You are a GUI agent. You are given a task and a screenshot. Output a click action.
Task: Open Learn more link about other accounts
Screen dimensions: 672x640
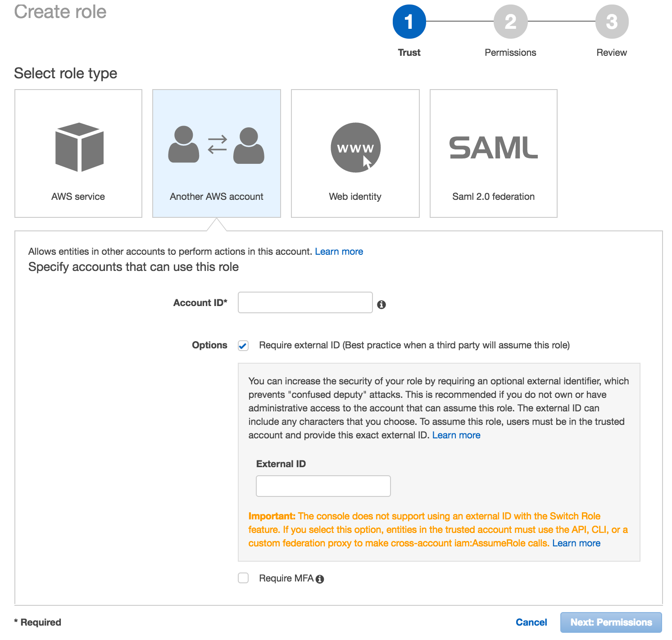click(339, 252)
